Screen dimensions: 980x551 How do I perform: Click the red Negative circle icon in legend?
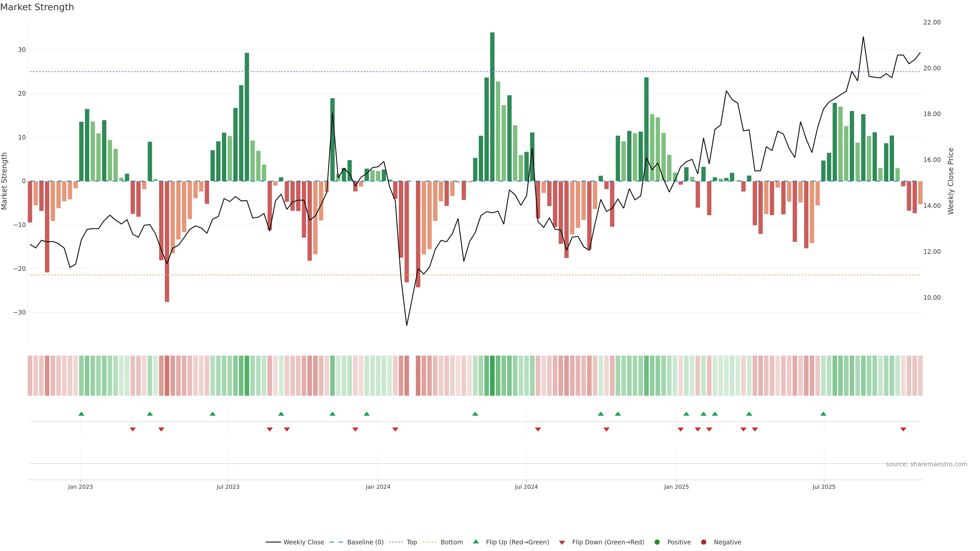[x=703, y=542]
